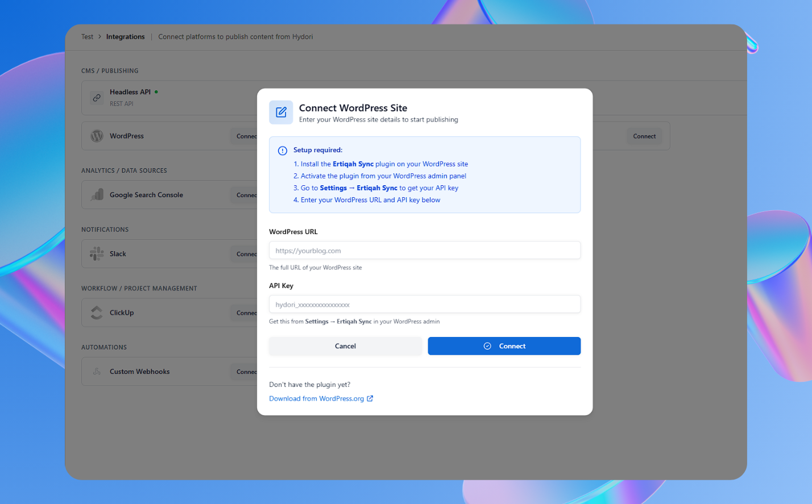Connect the Custom Webhooks integration
812x504 pixels.
pyautogui.click(x=244, y=372)
